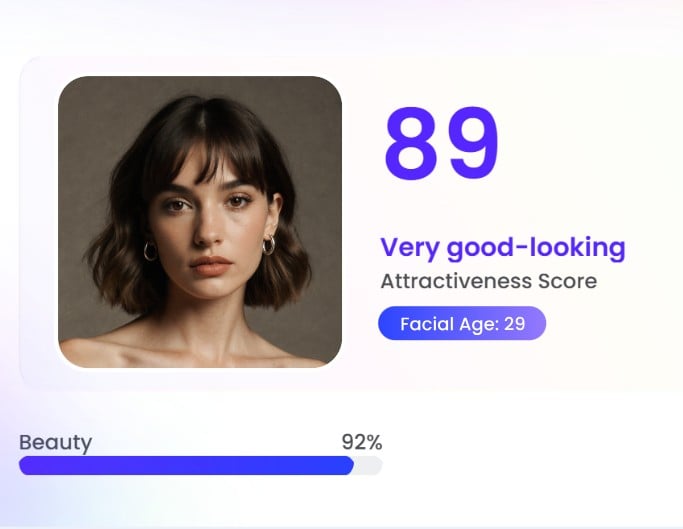Viewport: 683px width, 529px height.
Task: Click the unfilled gray end of Beauty bar
Action: (x=368, y=466)
